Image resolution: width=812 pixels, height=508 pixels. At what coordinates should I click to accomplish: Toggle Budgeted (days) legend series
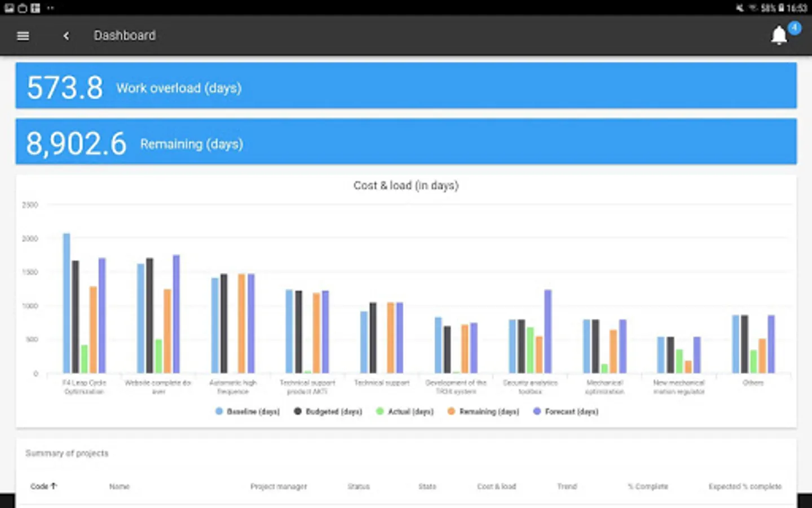[328, 411]
